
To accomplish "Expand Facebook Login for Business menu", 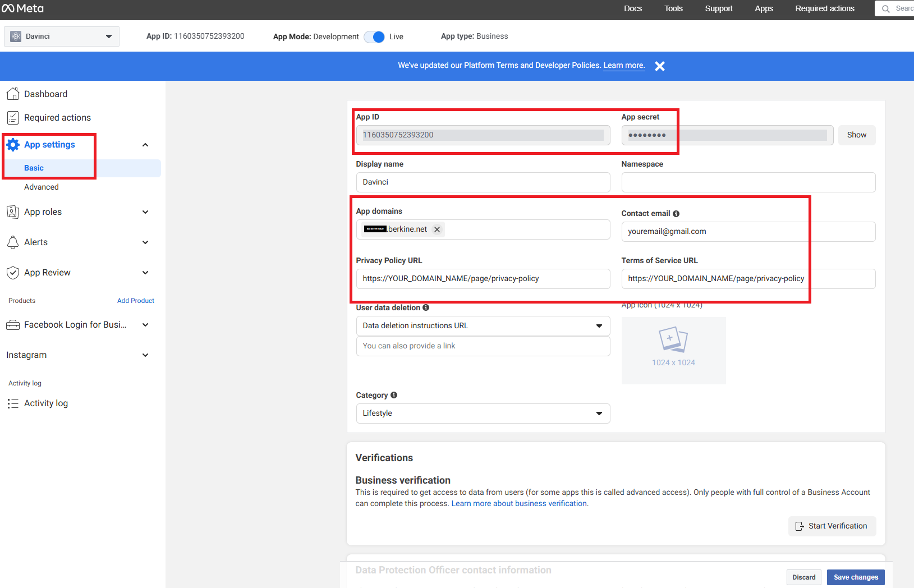I will tap(145, 325).
